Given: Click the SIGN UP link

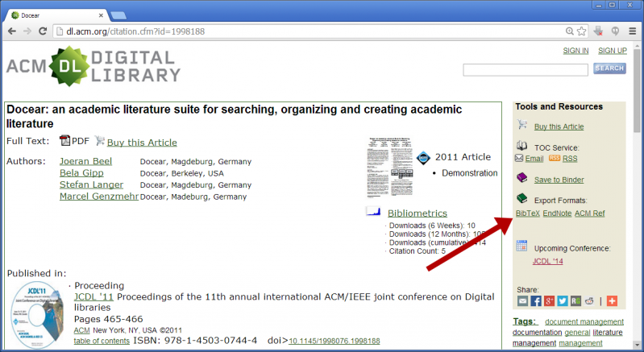Looking at the screenshot, I should [613, 51].
